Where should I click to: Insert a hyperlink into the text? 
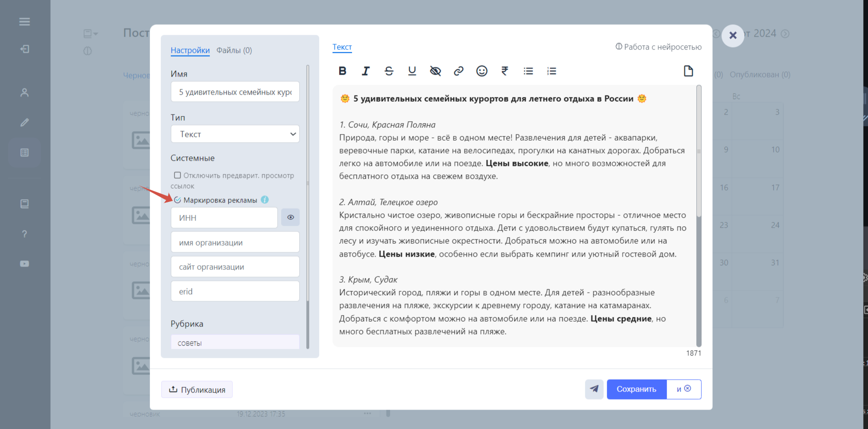point(458,71)
